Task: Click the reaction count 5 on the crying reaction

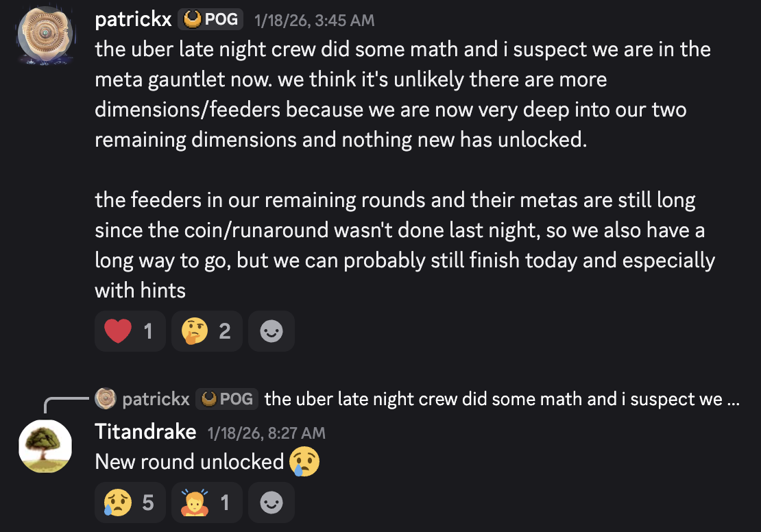Action: click(x=147, y=503)
